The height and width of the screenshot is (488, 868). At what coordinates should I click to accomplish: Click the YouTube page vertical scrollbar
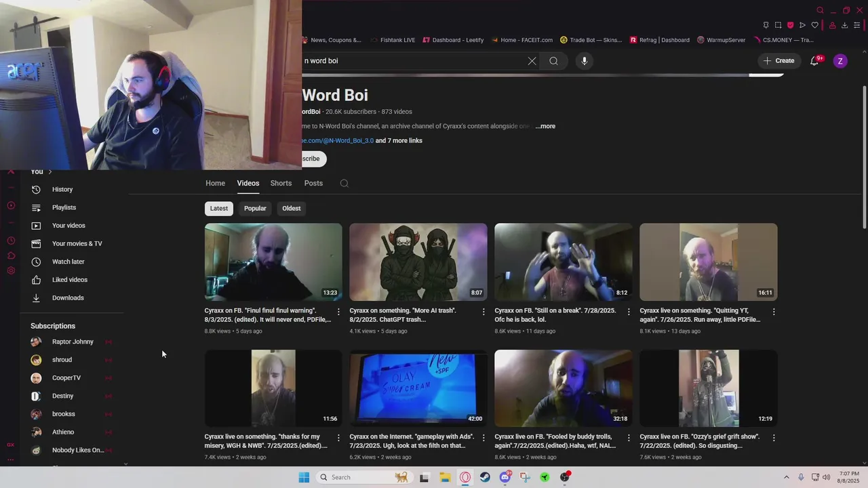[864, 157]
